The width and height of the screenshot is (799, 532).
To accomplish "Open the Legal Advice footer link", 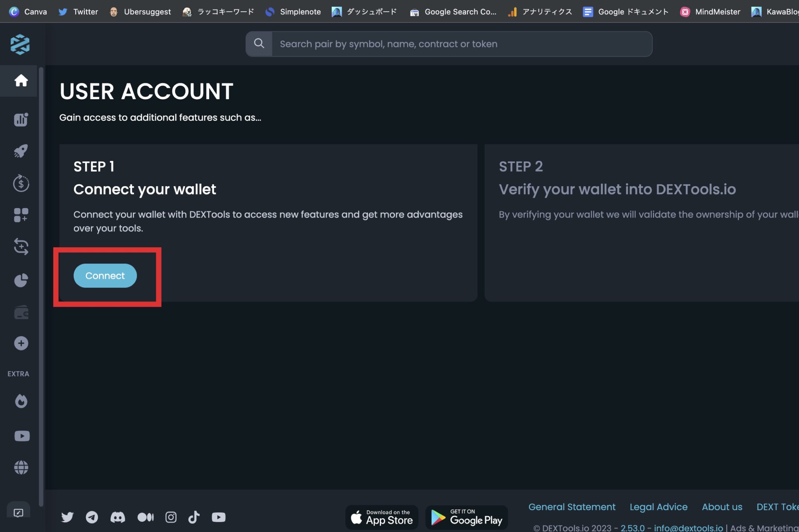I will 659,507.
